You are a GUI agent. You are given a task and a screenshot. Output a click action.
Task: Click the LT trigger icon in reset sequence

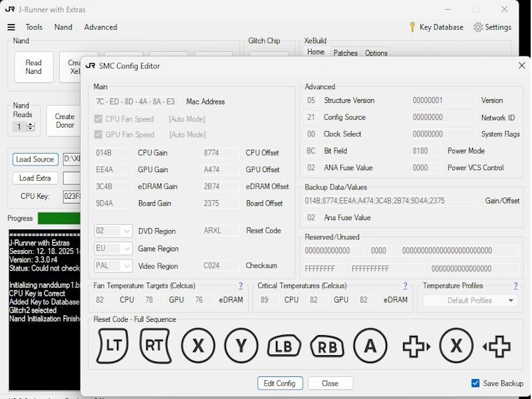pos(112,346)
